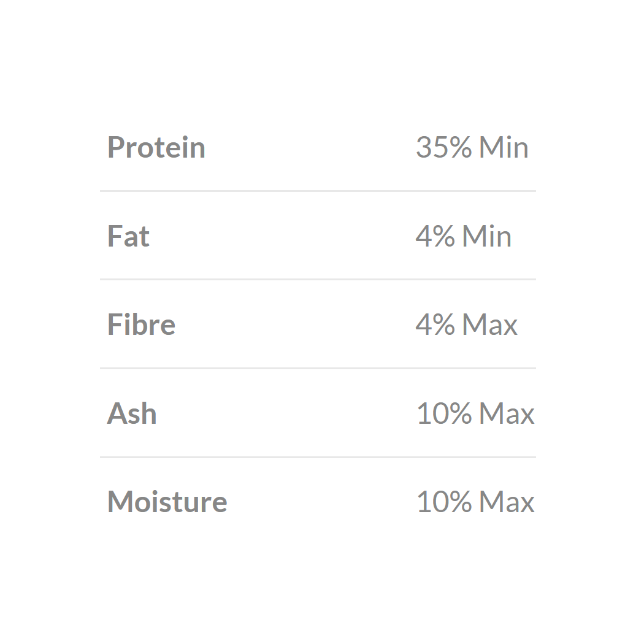
Task: Click the percent sign in Protein value
Action: [459, 148]
